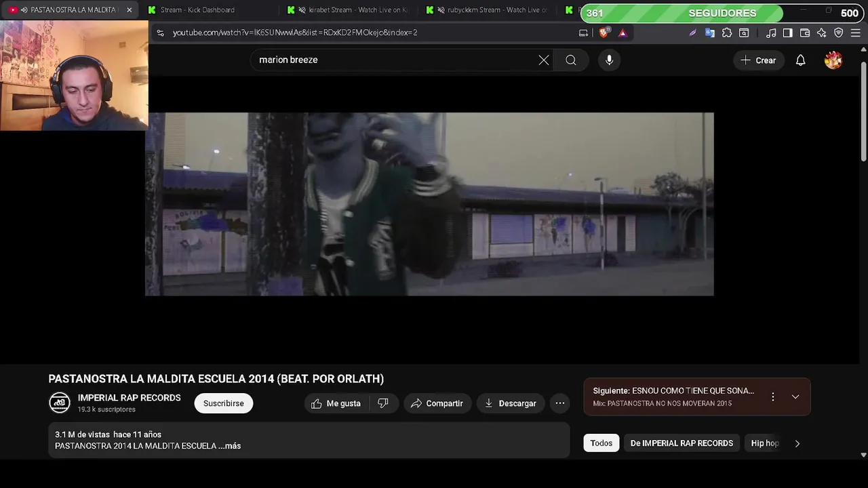
Task: Click the streamer webcam overlay
Action: pyautogui.click(x=74, y=75)
